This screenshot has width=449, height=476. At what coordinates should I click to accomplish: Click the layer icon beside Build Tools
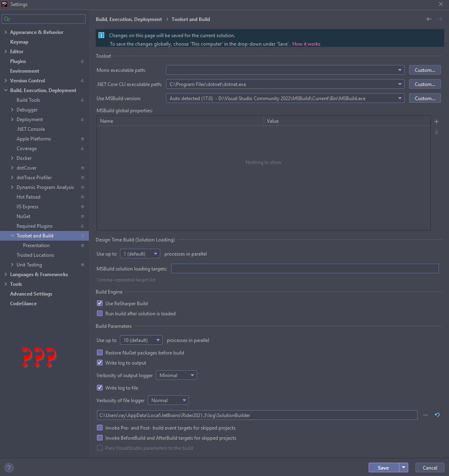click(x=83, y=100)
